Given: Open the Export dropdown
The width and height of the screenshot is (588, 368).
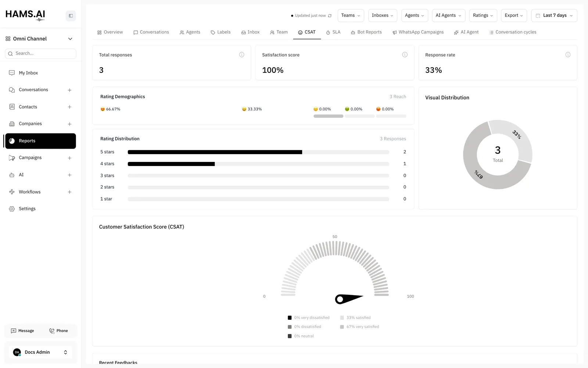Looking at the screenshot, I should coord(514,15).
